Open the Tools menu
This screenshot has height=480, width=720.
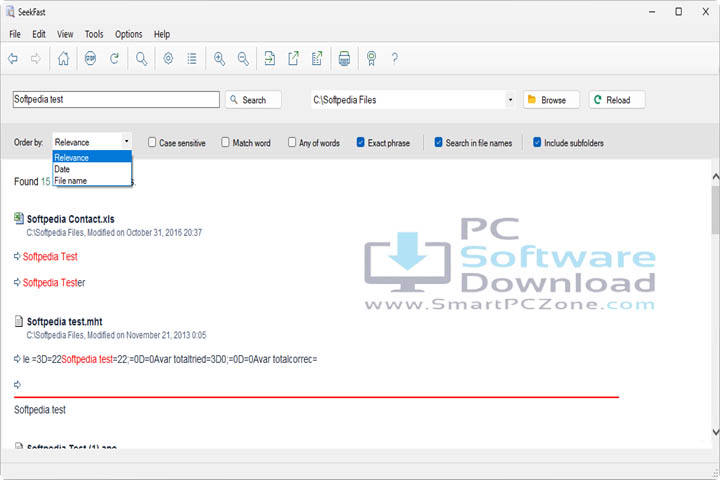click(x=94, y=34)
